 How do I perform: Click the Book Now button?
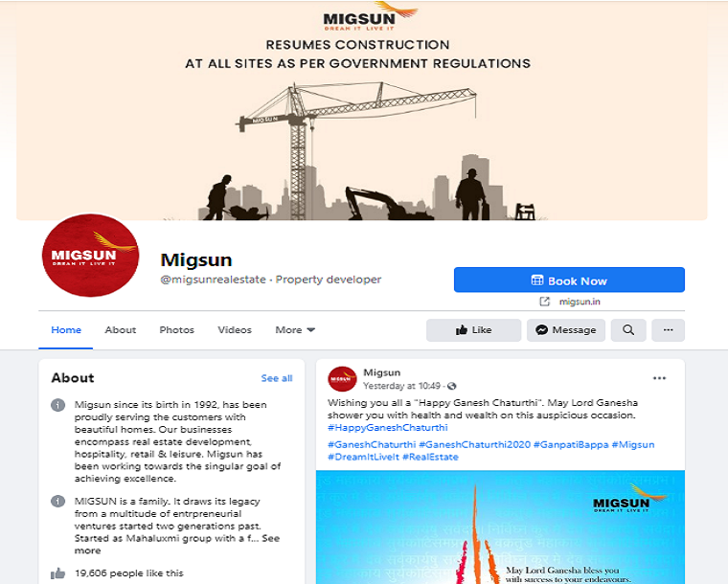point(569,280)
